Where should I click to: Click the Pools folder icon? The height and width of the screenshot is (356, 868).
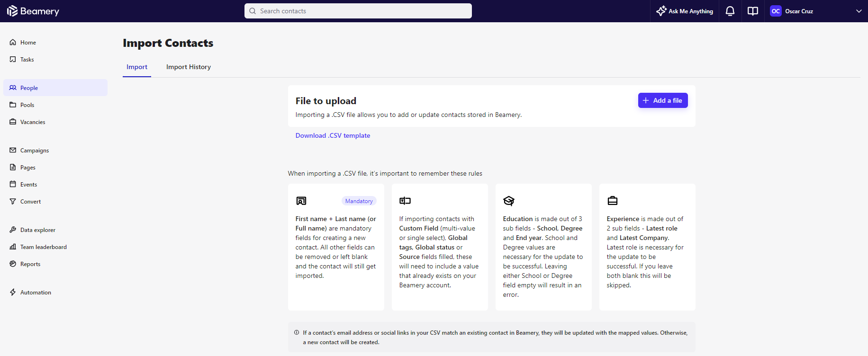(x=13, y=105)
